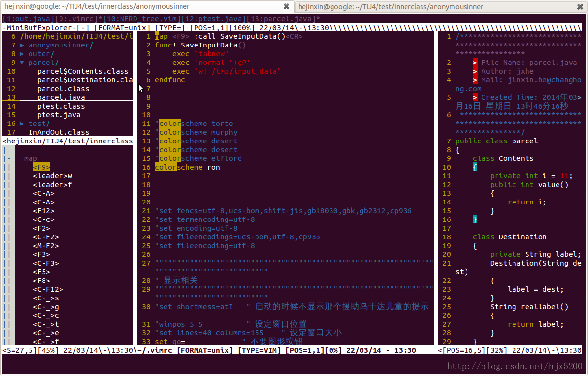
Task: Jump to the <C-_>s tag
Action: point(46,298)
